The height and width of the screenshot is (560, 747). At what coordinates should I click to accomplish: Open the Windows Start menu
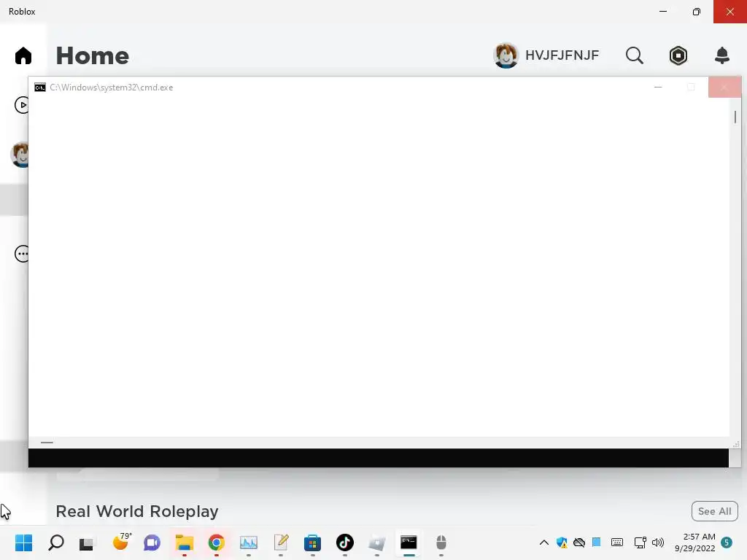click(23, 542)
